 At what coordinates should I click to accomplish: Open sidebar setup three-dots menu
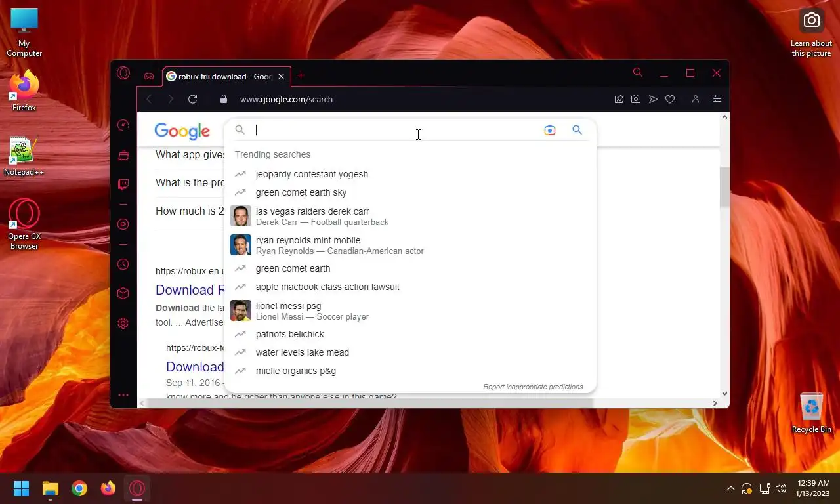(x=123, y=395)
